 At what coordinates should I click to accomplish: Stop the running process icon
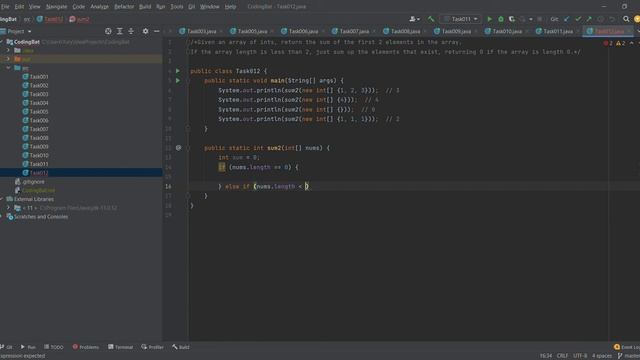[x=540, y=19]
